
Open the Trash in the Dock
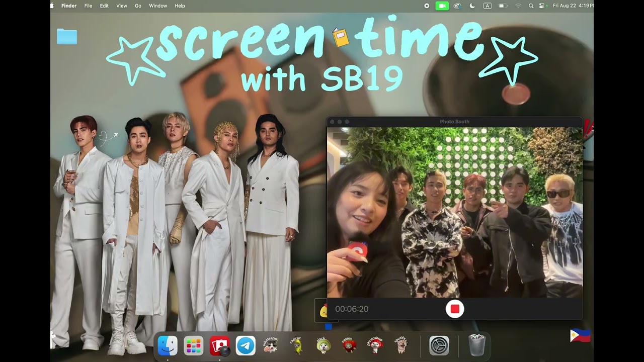click(476, 345)
